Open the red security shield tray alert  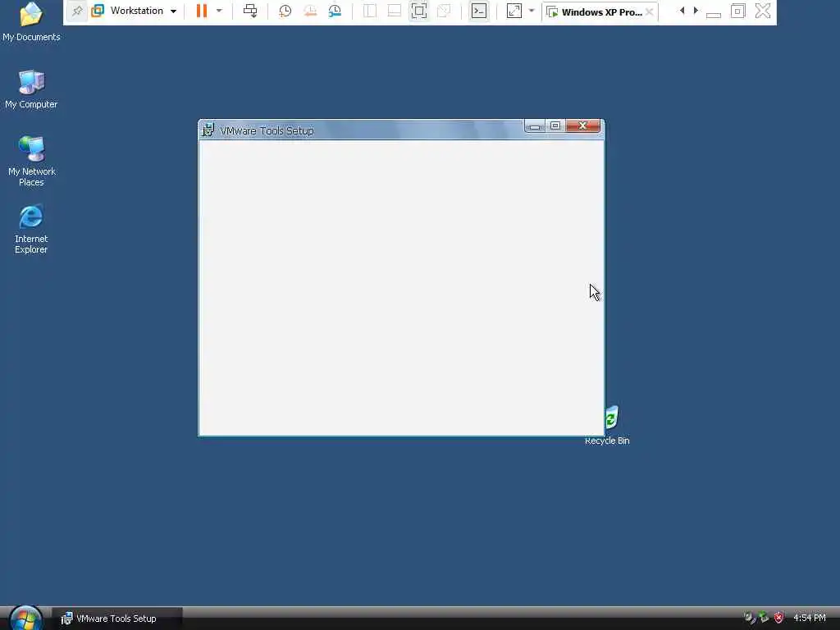click(x=778, y=618)
